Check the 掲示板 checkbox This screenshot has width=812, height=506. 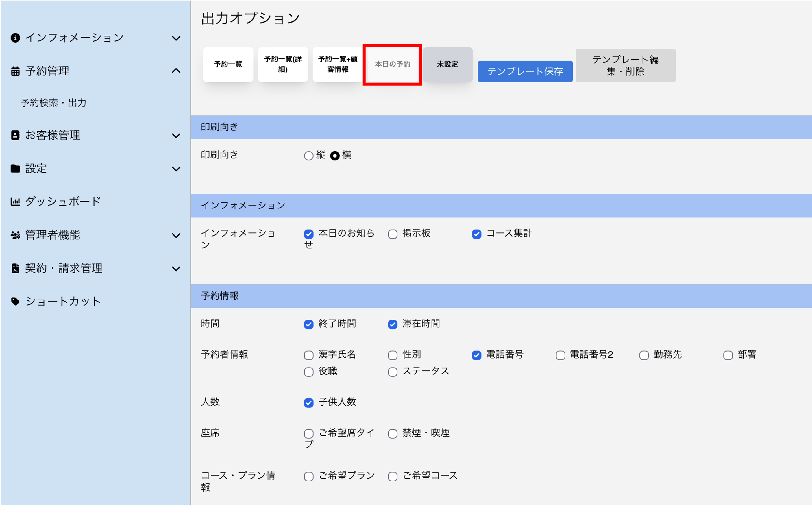click(393, 234)
